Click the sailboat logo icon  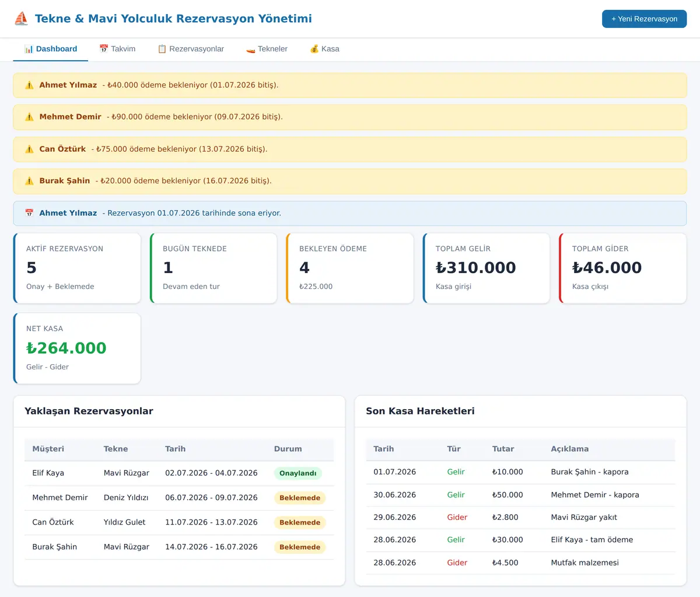coord(21,19)
